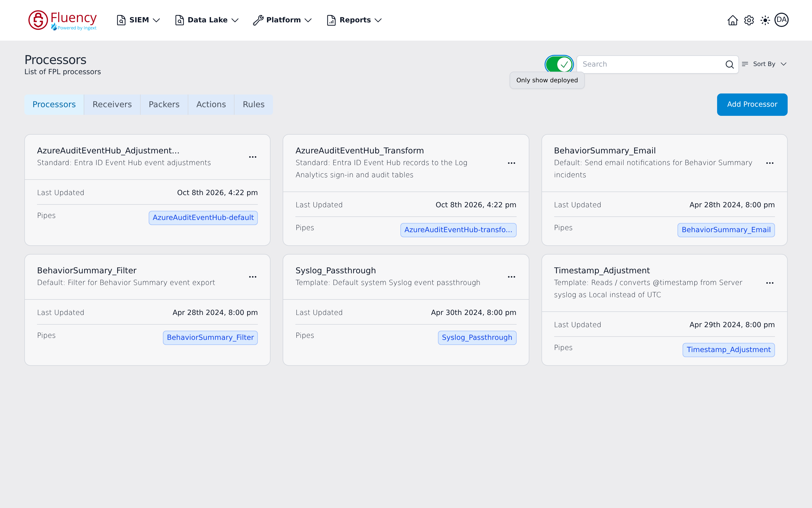Click 'Apr 30th 2024, 8:00 pm' date
The image size is (812, 508).
[473, 312]
